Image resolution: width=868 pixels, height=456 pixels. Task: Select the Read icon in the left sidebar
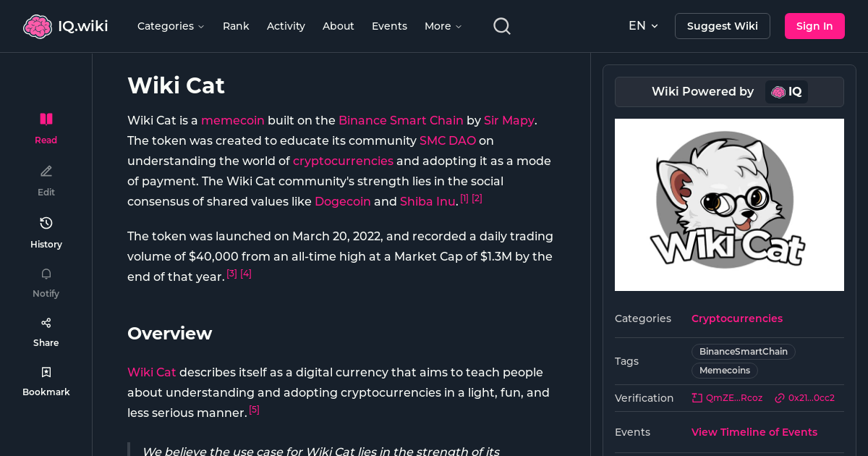(46, 119)
